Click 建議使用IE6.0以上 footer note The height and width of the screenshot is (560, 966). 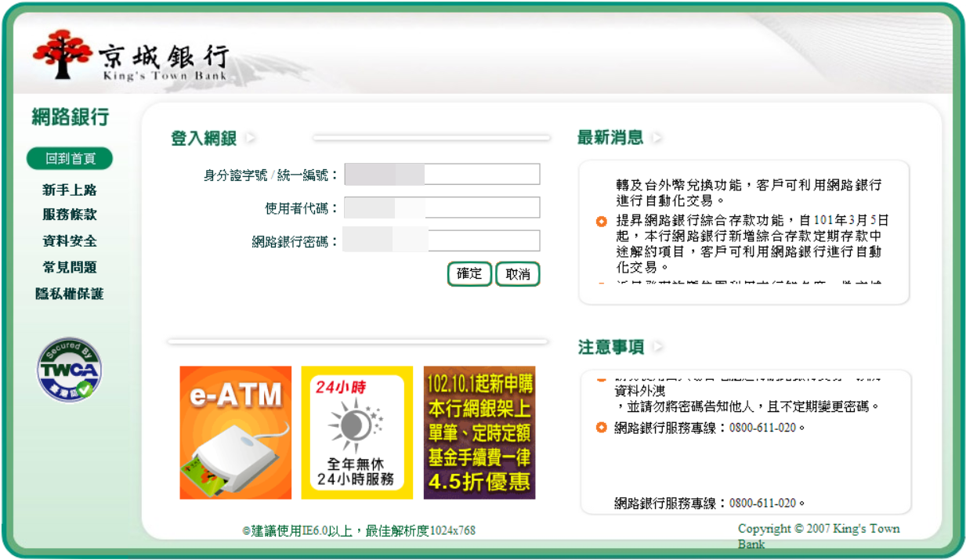359,531
